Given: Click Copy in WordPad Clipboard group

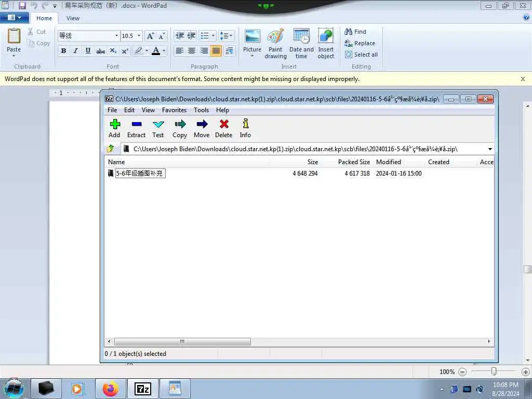Looking at the screenshot, I should tap(38, 43).
